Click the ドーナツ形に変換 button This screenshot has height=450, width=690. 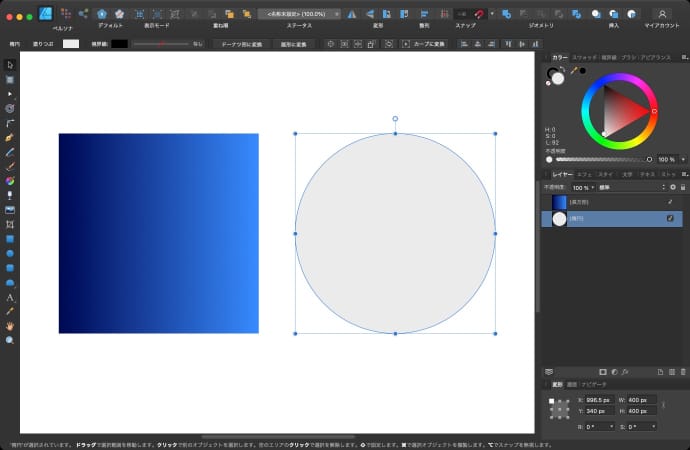(240, 44)
